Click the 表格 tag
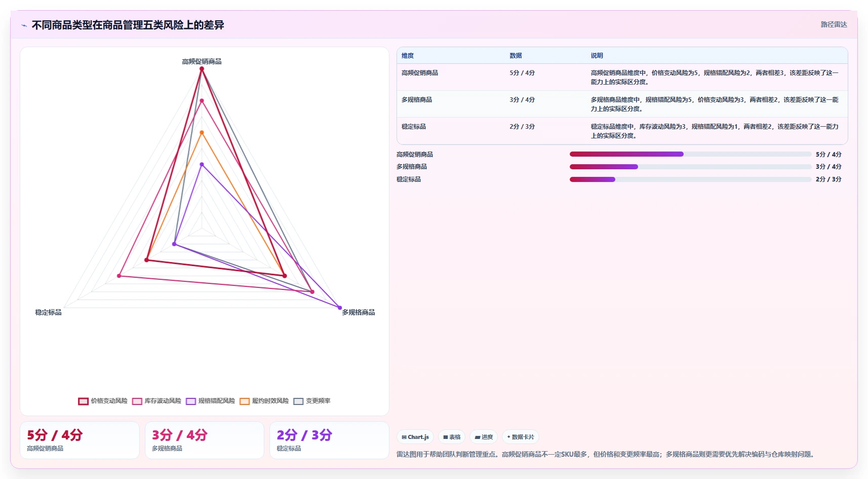 pos(452,437)
